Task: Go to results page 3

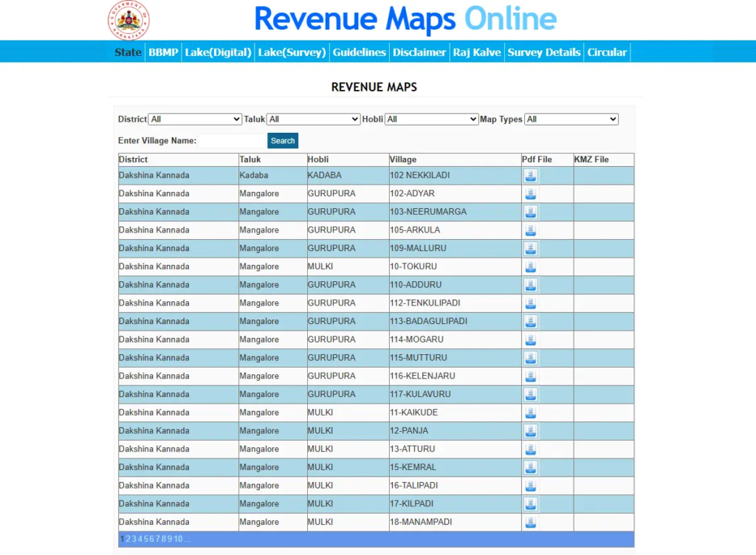Action: 134,539
